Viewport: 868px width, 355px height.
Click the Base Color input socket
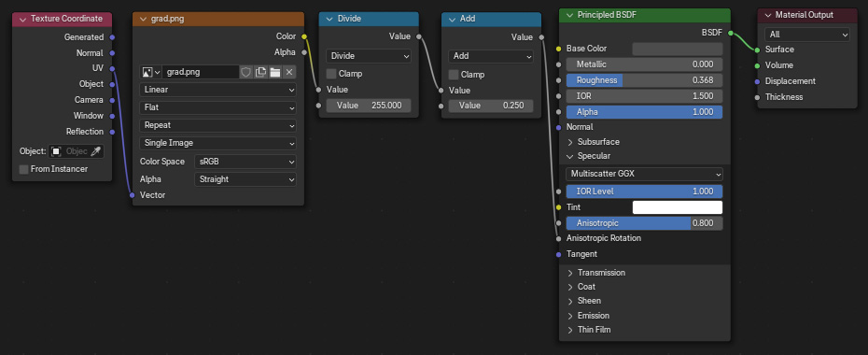[558, 49]
